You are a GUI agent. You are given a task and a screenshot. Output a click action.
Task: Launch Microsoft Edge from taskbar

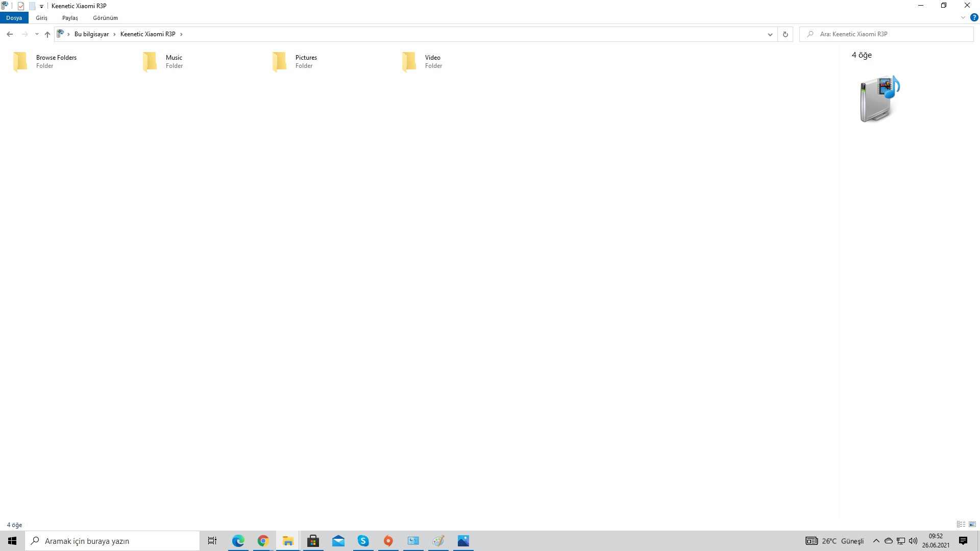pos(238,541)
